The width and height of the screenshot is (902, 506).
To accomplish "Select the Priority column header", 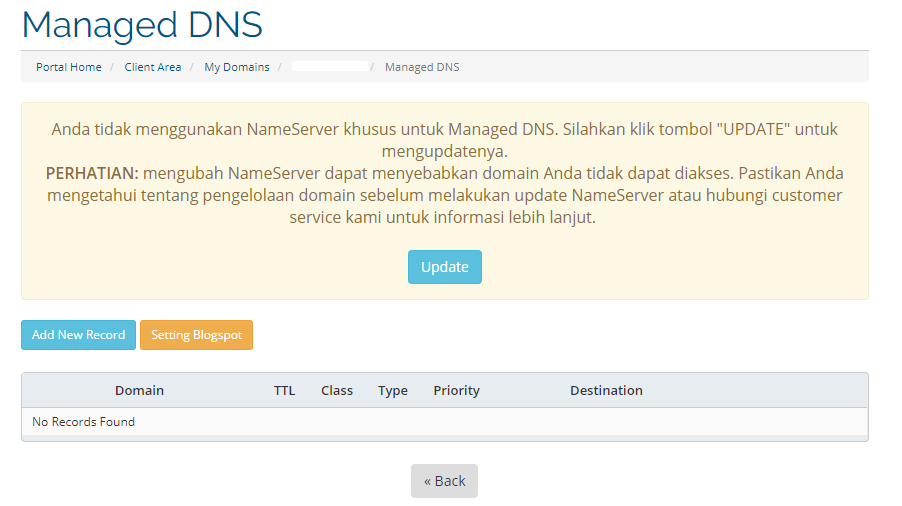I will [x=456, y=390].
